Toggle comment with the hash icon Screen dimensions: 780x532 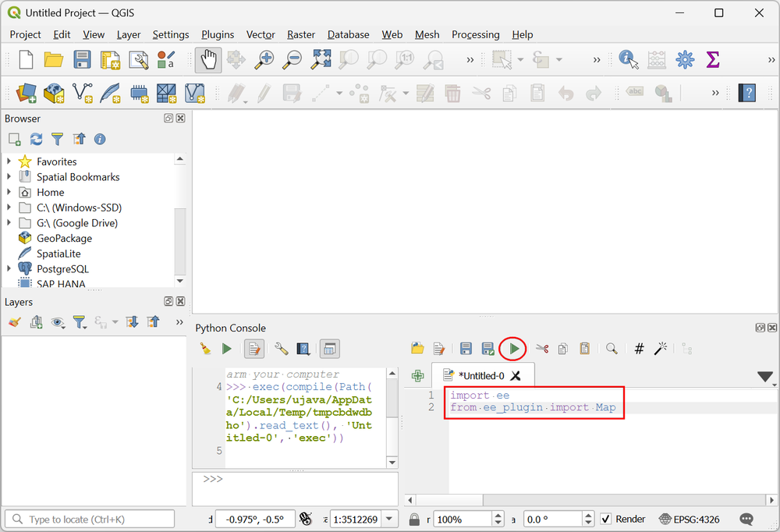640,349
